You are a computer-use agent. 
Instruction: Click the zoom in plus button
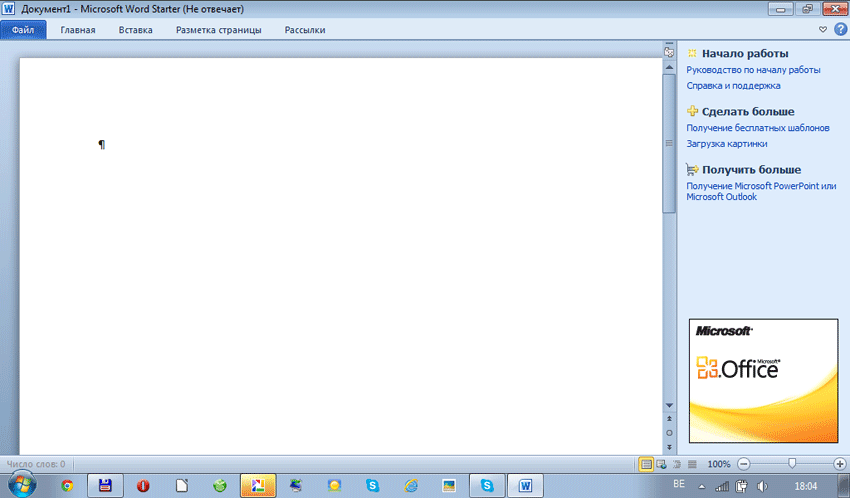tap(839, 464)
